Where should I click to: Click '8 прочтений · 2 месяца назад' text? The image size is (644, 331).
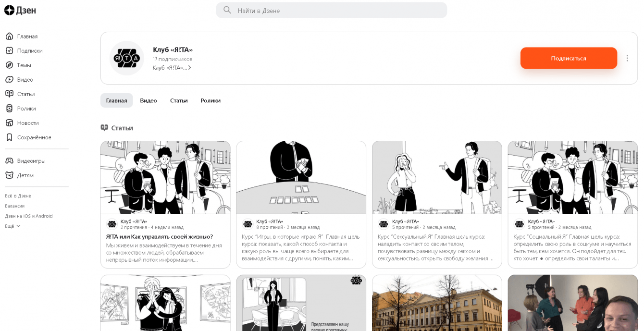coord(288,227)
